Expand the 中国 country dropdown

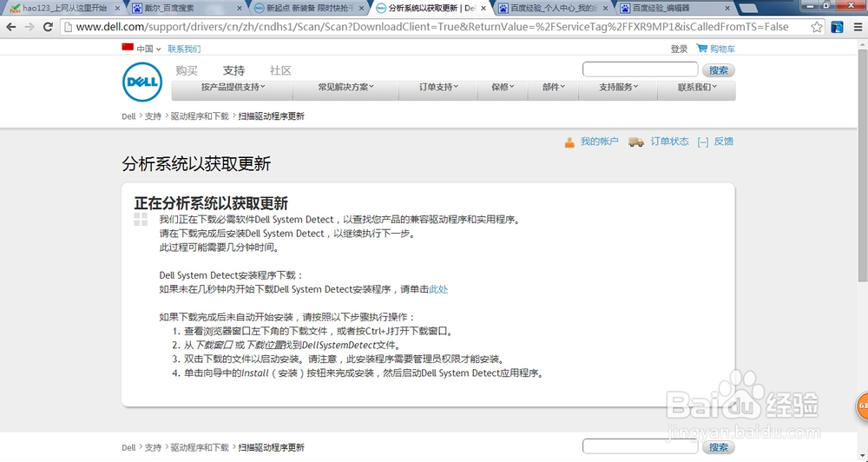tap(148, 49)
